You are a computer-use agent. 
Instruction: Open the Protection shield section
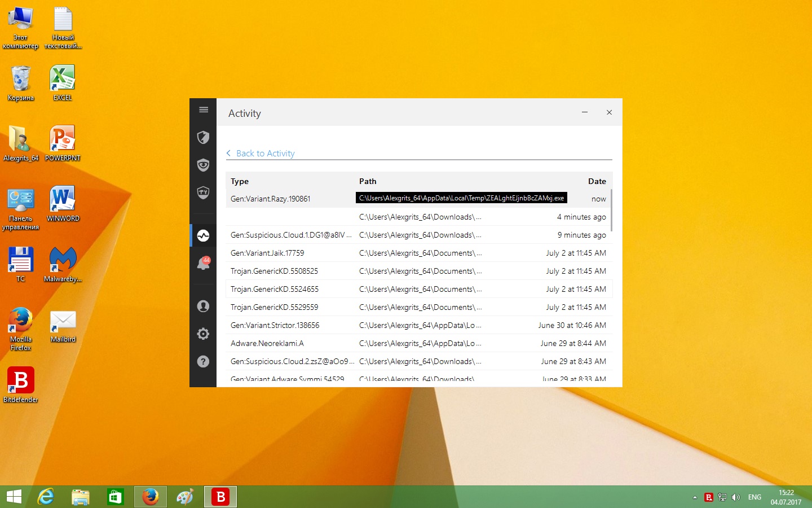[204, 137]
